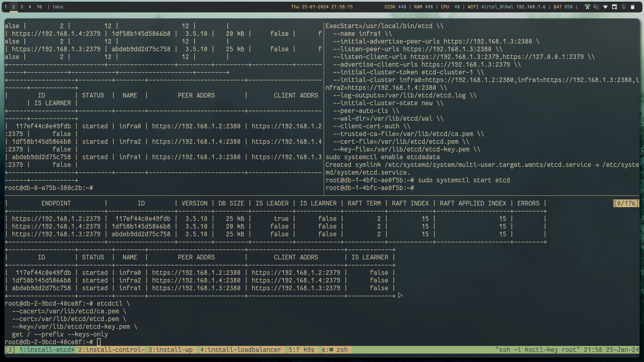Click the BAT 85% status indicator
Image resolution: width=644 pixels, height=362 pixels.
click(x=563, y=7)
